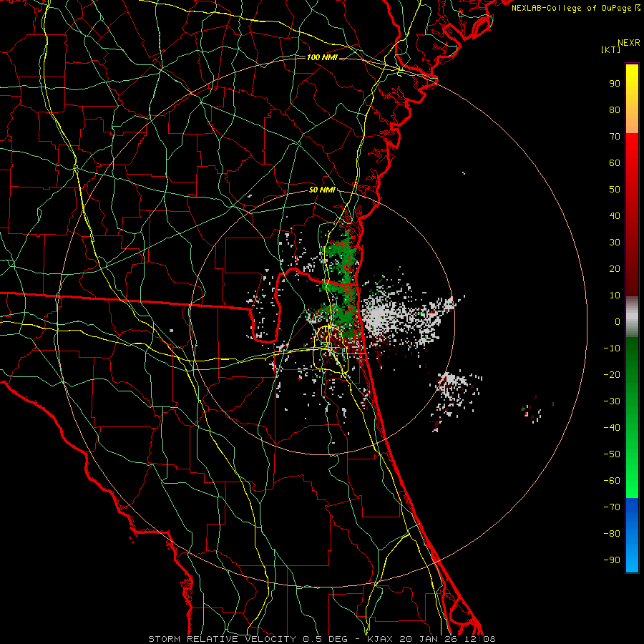Select the 60 value on velocity scale
Viewport: 644px width, 644px height.
[x=615, y=162]
